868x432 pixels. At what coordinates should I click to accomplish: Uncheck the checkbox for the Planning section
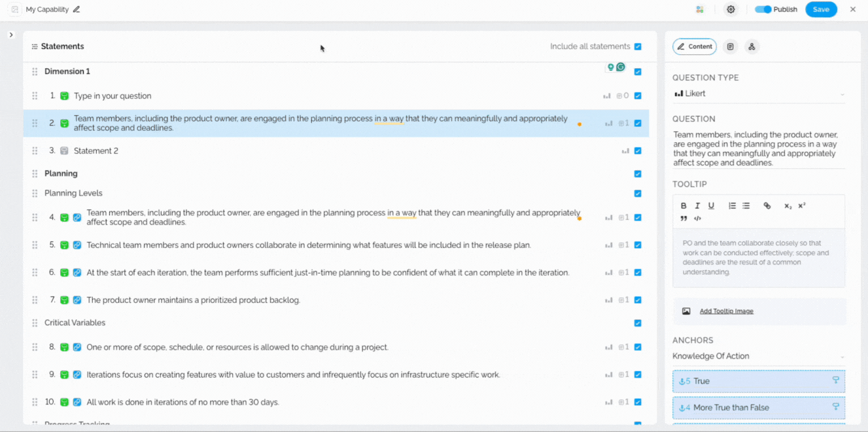click(x=638, y=173)
